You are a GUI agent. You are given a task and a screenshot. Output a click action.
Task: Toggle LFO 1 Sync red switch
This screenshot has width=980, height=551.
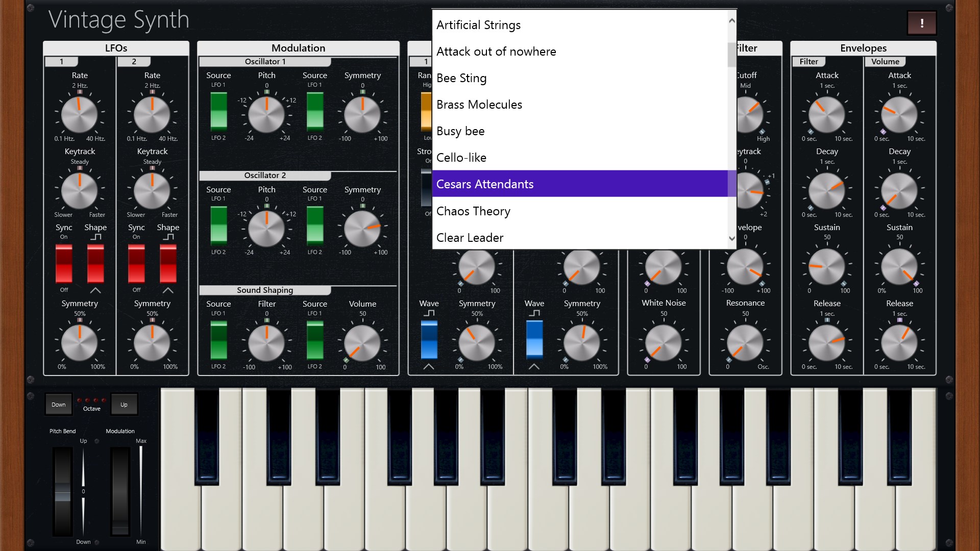(64, 263)
